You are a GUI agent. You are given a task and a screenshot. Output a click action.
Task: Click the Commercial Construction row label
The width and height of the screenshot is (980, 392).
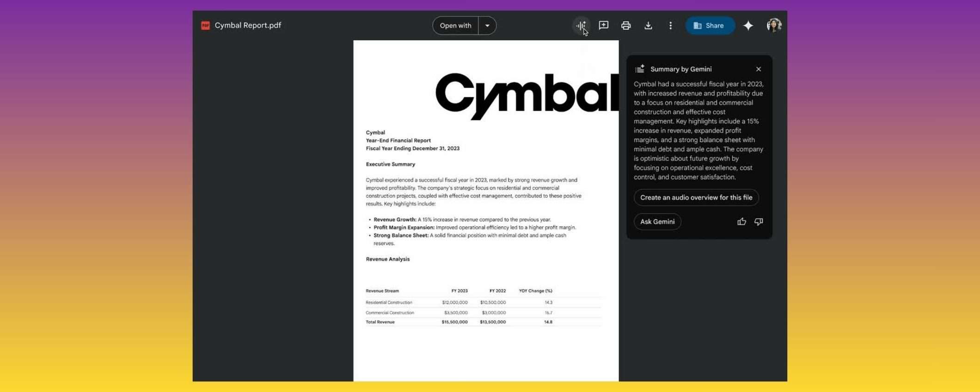(x=390, y=312)
